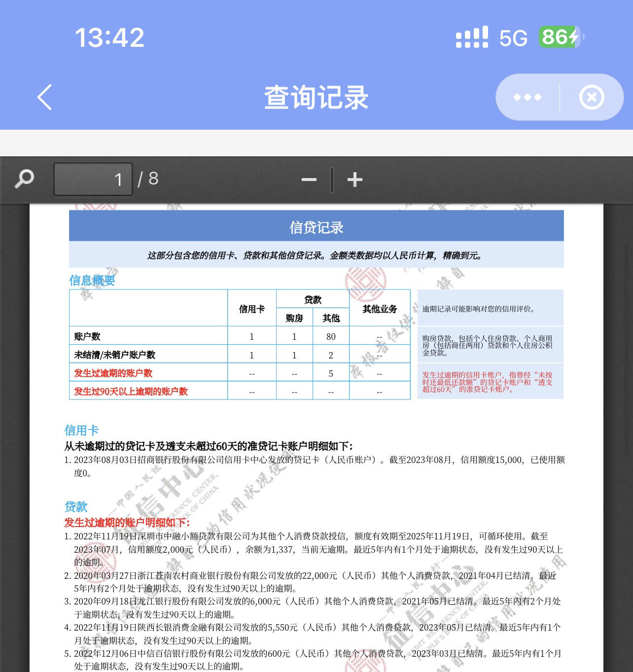Click the page number input field
Screen dimensions: 633x672
pos(93,179)
